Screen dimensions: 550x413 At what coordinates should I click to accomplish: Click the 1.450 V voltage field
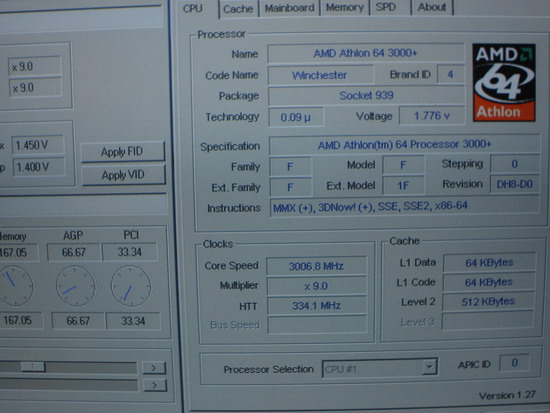click(38, 145)
